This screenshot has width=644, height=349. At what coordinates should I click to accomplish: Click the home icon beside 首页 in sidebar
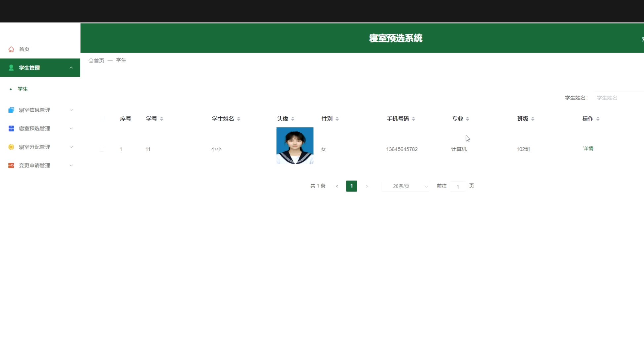coord(11,49)
